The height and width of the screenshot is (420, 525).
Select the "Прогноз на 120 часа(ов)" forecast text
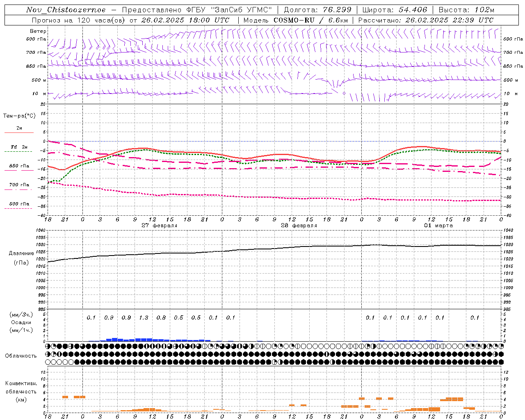coord(79,20)
